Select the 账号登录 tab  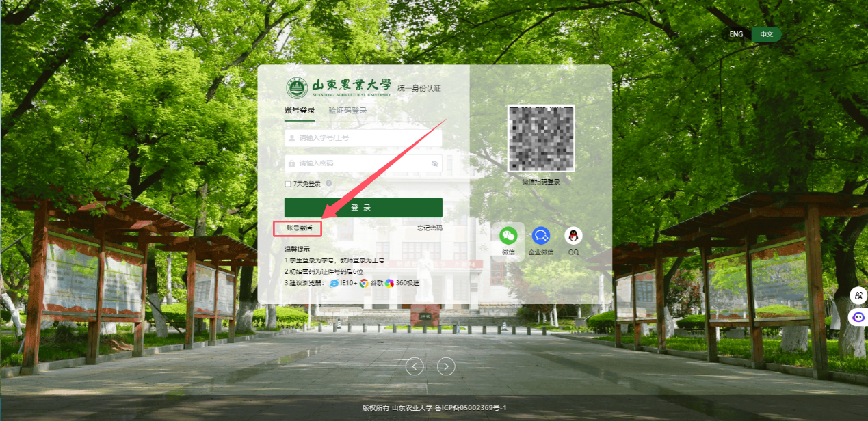click(300, 111)
